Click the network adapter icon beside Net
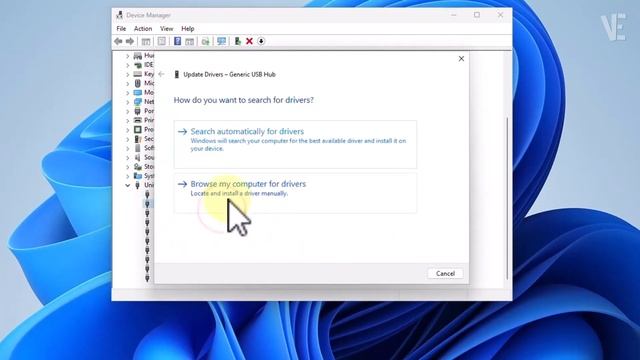This screenshot has width=640, height=360. [138, 102]
